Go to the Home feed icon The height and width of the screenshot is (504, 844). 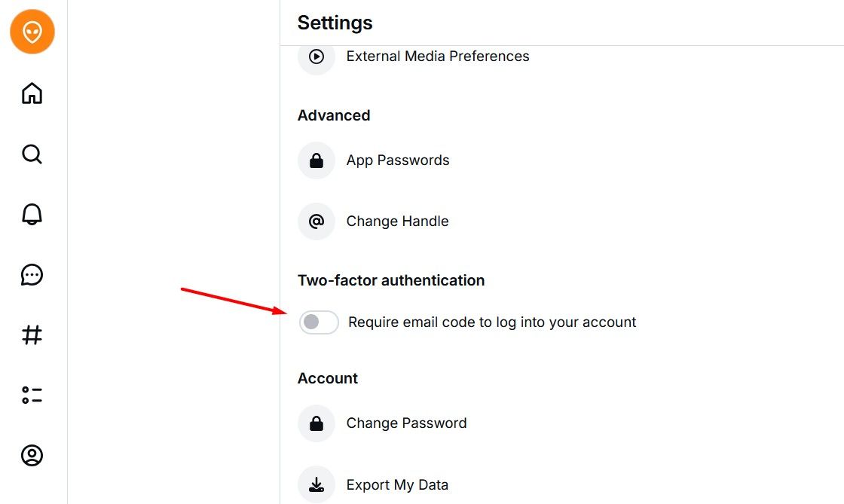[32, 93]
